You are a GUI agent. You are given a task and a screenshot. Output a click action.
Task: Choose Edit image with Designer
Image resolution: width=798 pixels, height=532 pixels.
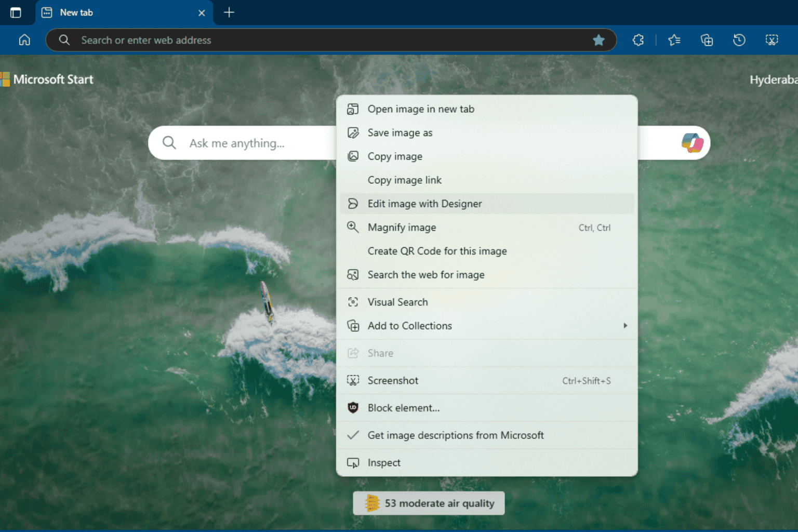point(487,204)
